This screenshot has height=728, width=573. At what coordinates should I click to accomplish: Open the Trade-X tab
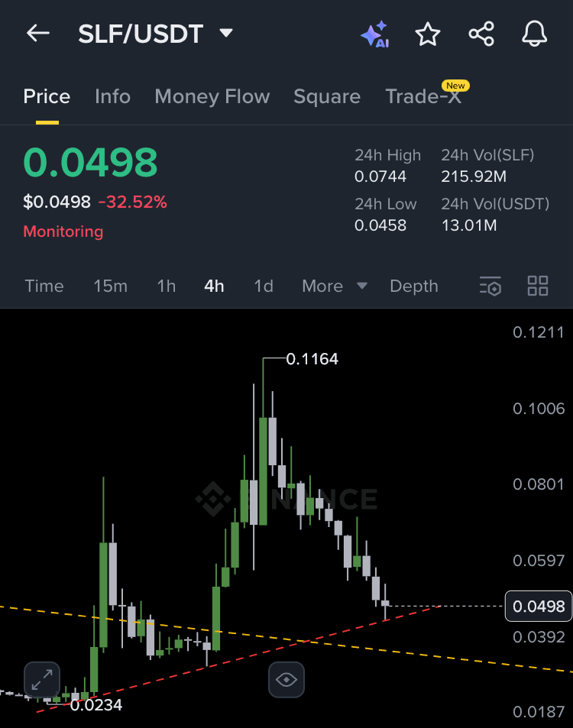point(423,96)
